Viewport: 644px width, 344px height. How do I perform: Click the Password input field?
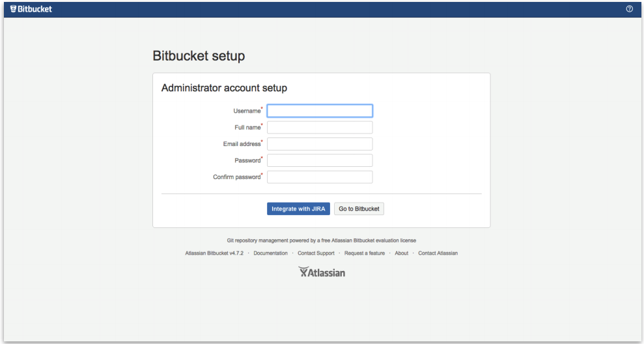click(x=320, y=160)
